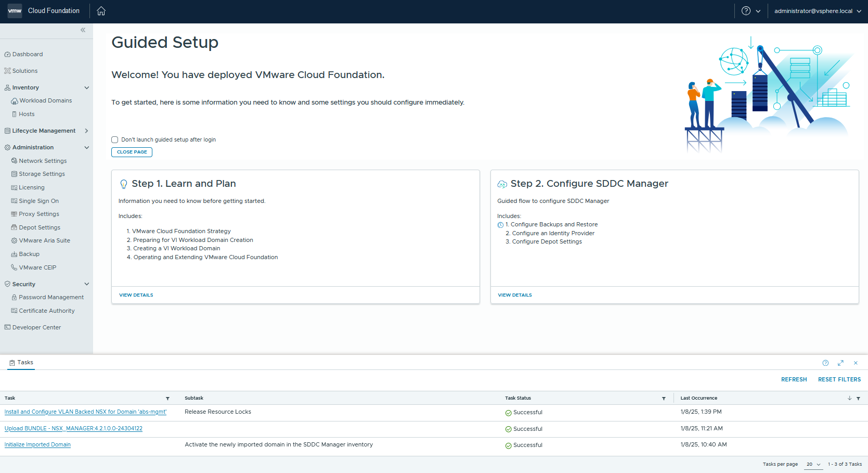
Task: Click the Step 2 configure cloud icon
Action: (502, 184)
